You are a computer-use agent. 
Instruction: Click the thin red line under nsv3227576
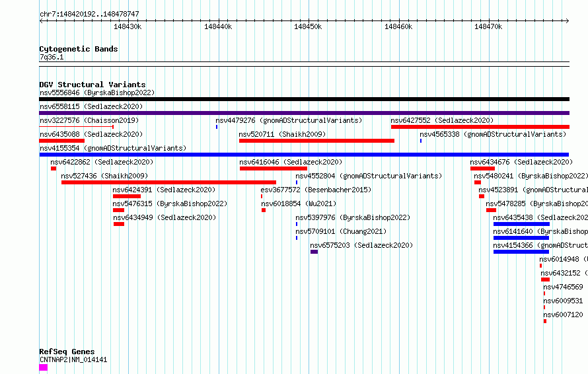76,127
